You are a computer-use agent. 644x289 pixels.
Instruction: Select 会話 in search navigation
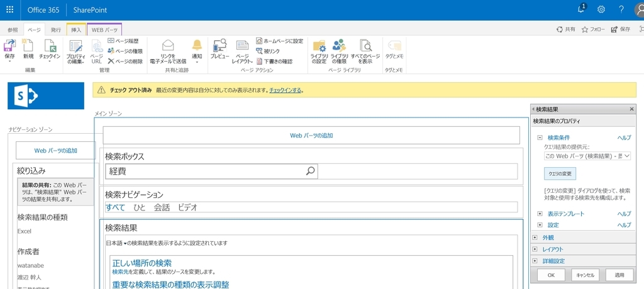[162, 208]
